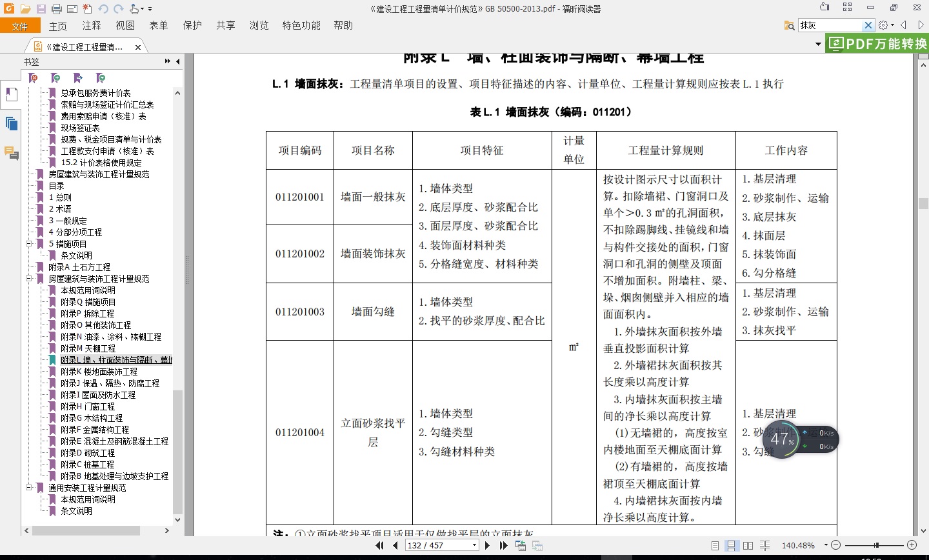Click the Undo arrow icon

click(x=103, y=9)
